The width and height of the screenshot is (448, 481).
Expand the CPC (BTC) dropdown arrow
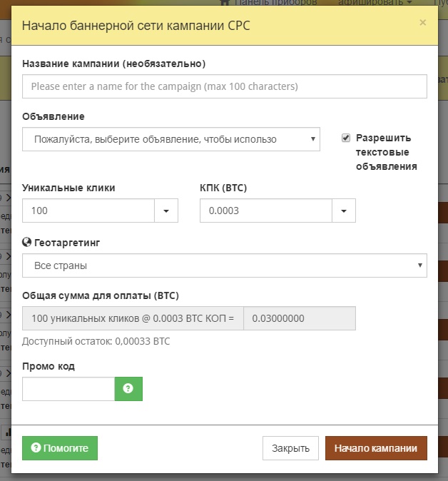coord(344,211)
